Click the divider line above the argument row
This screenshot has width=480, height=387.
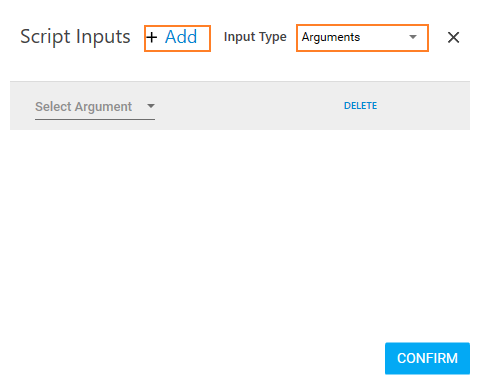[240, 81]
